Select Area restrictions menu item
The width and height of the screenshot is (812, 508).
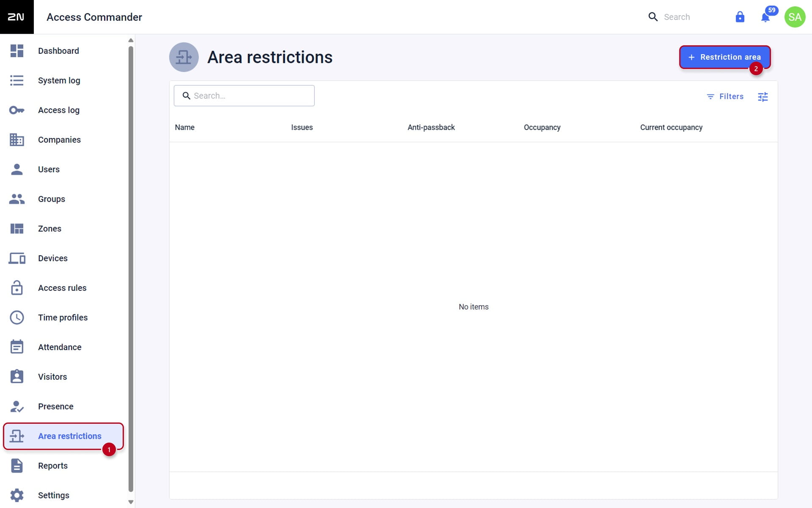tap(63, 436)
